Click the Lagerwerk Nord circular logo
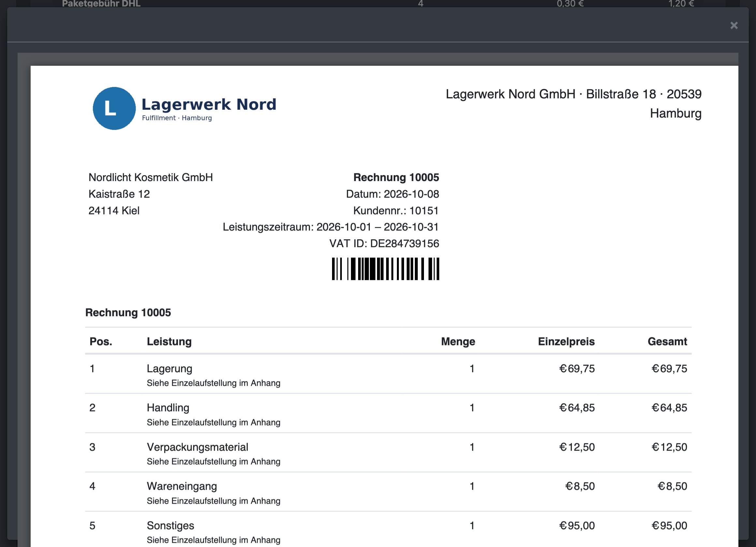Screen dimensions: 756x547 point(114,108)
